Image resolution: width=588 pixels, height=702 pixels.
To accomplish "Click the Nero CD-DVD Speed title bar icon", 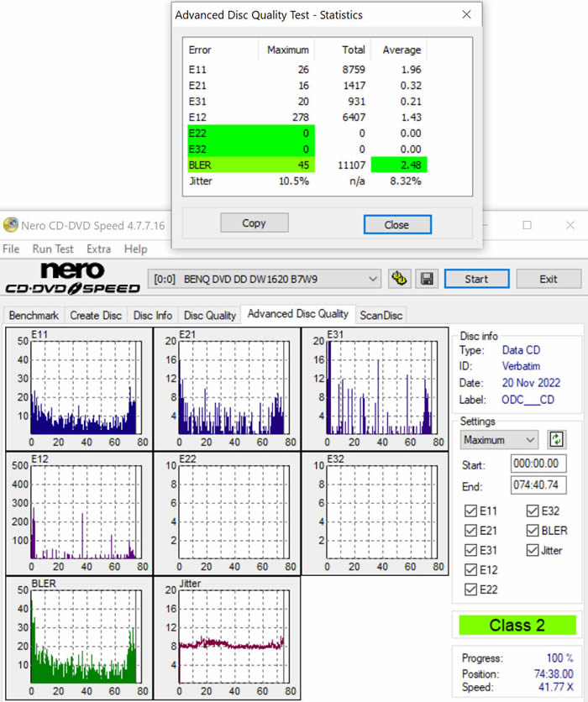I will tap(10, 225).
